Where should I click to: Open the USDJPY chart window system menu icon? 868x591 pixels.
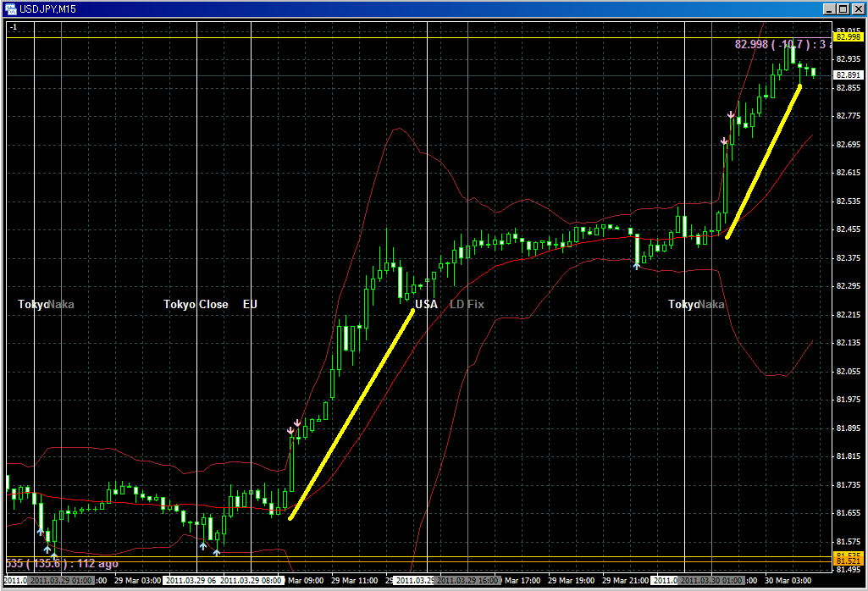9,8
